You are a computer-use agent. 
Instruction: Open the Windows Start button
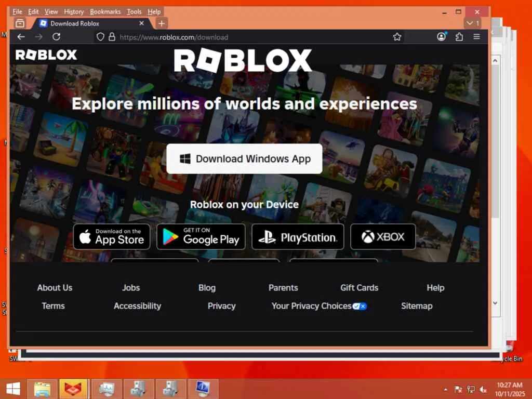(x=13, y=389)
